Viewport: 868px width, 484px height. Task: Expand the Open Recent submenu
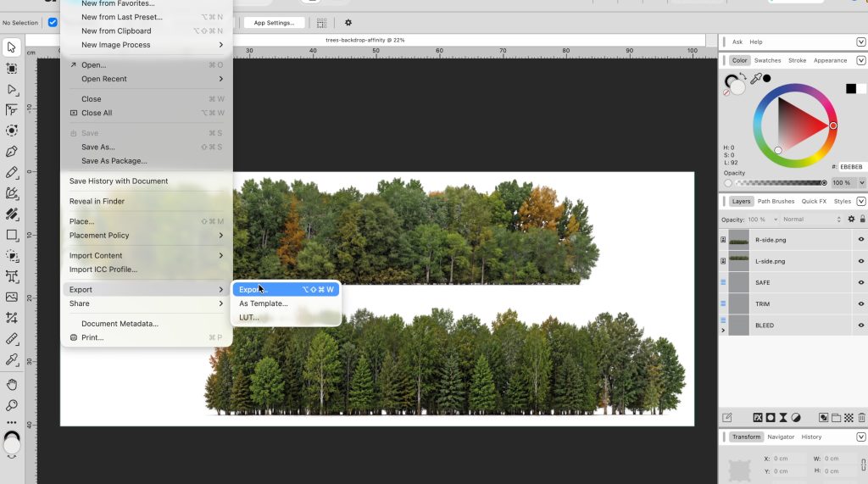point(147,79)
